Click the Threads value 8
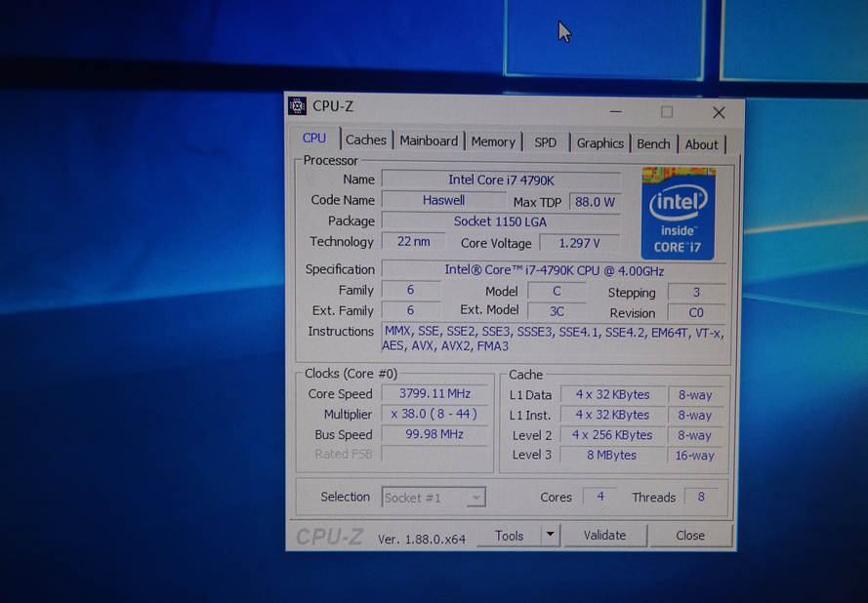868x603 pixels. (701, 497)
